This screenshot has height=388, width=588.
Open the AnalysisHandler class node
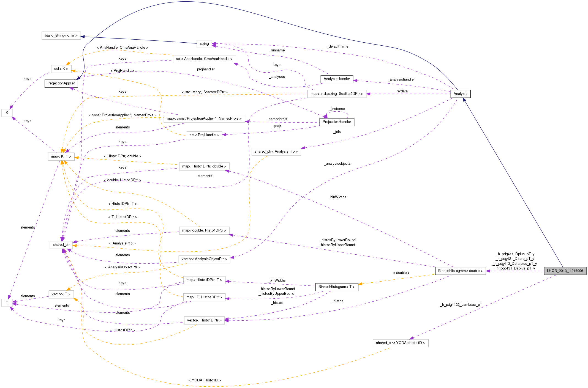(337, 79)
